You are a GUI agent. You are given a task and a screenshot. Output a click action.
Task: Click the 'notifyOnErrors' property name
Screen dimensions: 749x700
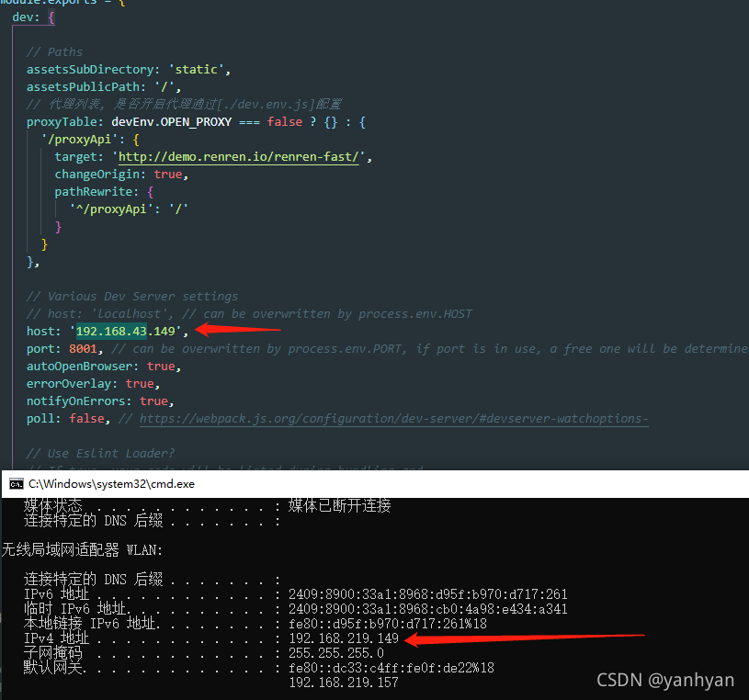click(x=76, y=401)
